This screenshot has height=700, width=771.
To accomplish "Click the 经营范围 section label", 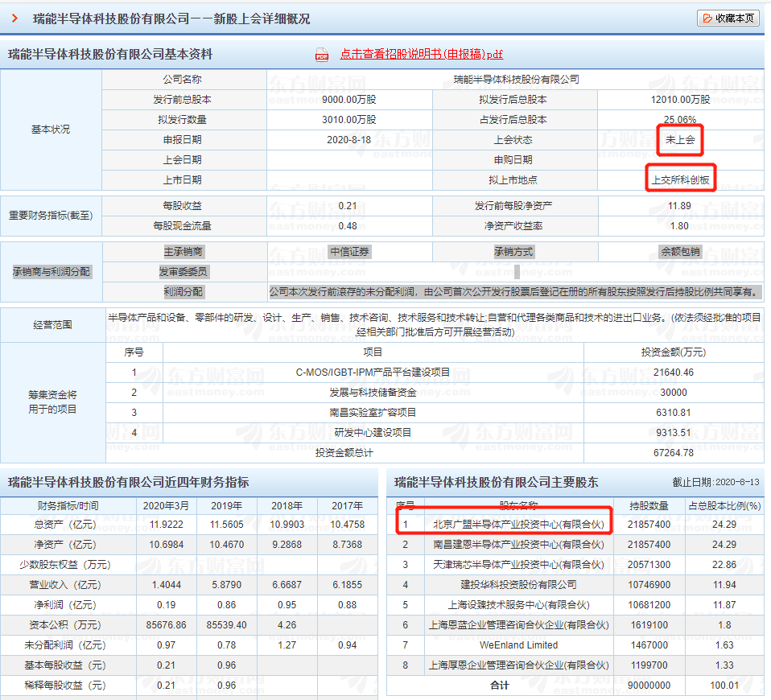I will point(52,325).
